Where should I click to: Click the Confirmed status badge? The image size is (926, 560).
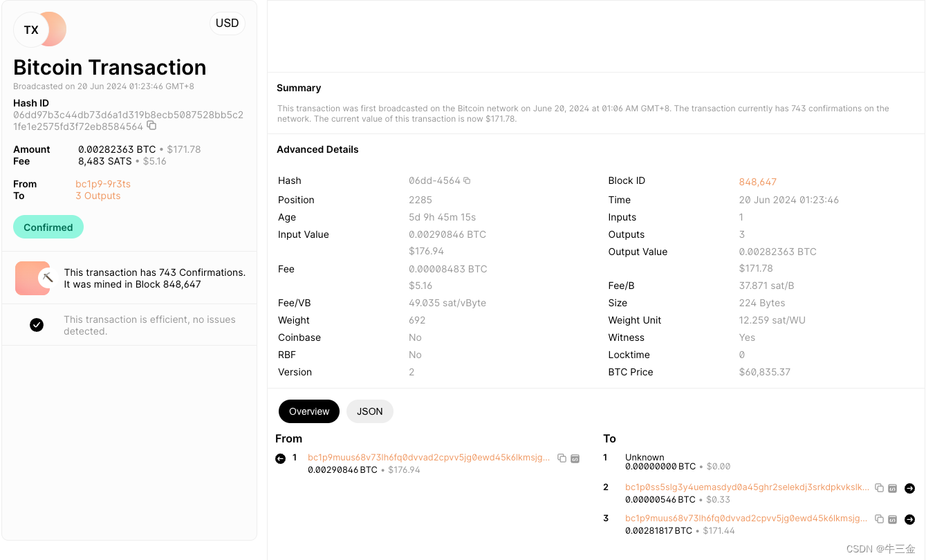click(48, 227)
